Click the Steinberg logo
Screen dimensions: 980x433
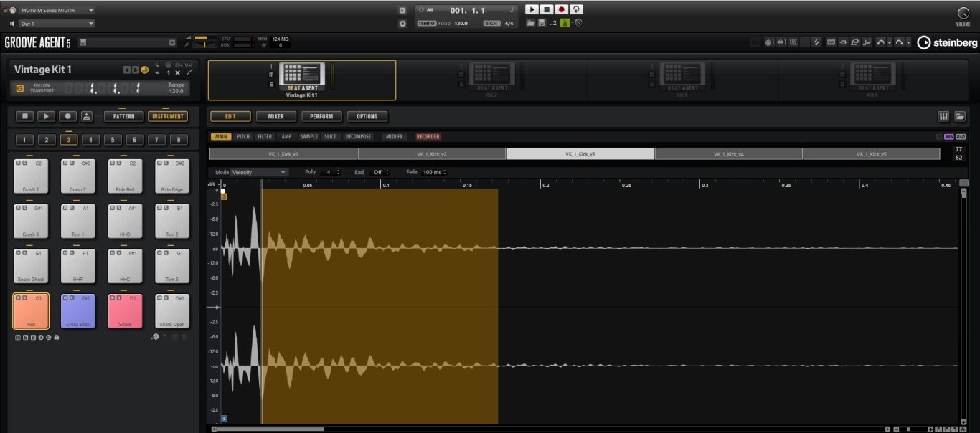[946, 43]
